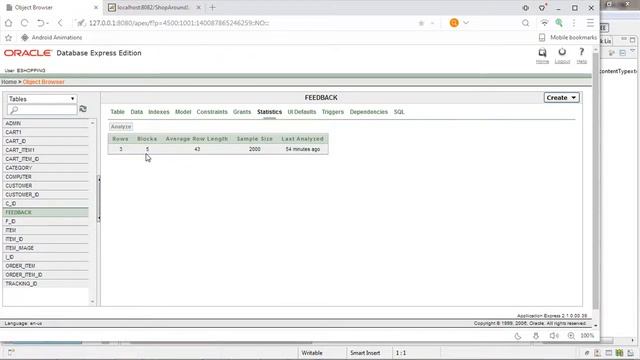This screenshot has width=640, height=360.
Task: Select the ITEM_IMAGE table
Action: [x=46, y=248]
